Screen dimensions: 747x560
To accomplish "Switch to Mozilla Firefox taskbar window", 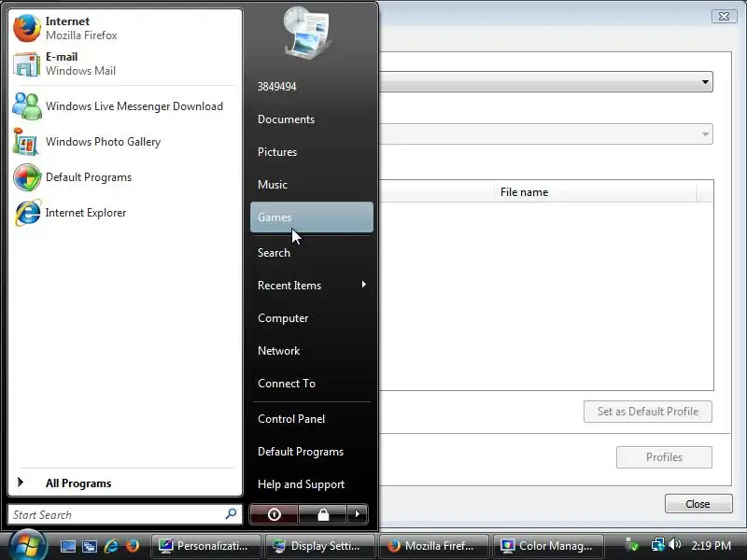I will (x=434, y=546).
